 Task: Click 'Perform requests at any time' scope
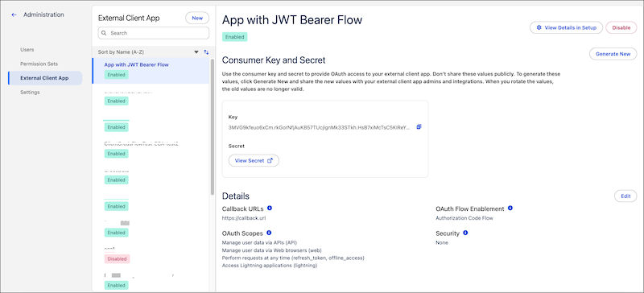(x=293, y=258)
